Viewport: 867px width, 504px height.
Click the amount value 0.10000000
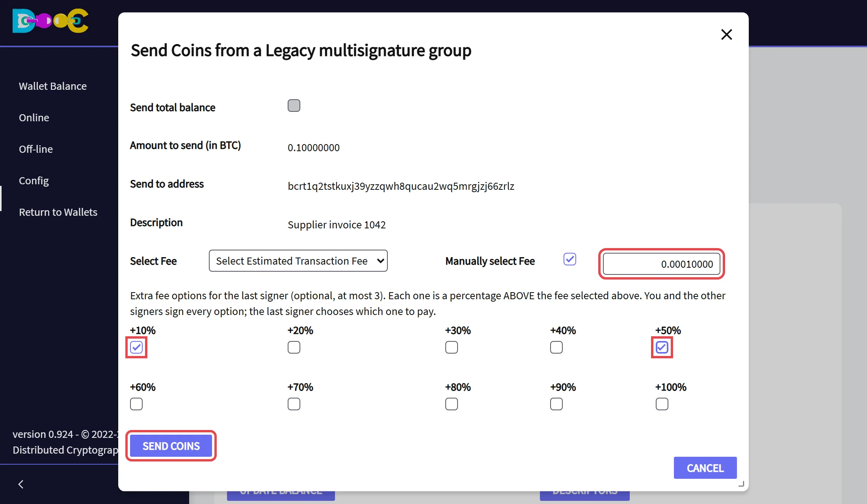click(x=314, y=147)
